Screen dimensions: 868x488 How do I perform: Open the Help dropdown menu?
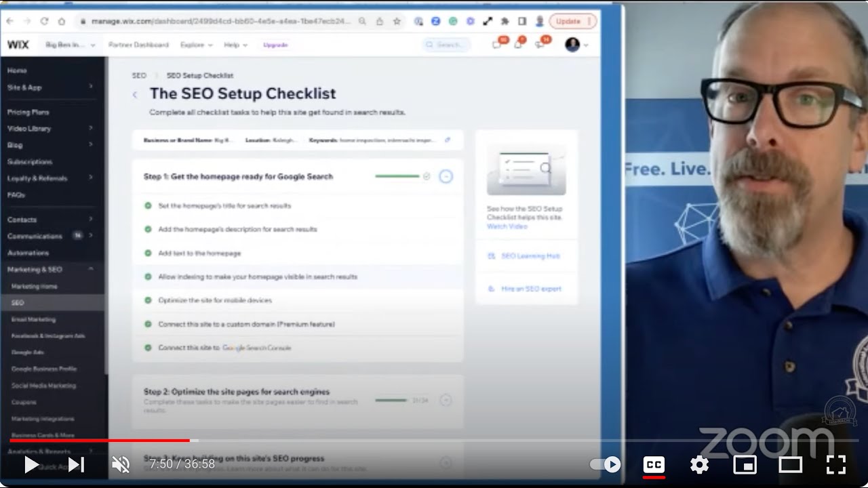235,45
